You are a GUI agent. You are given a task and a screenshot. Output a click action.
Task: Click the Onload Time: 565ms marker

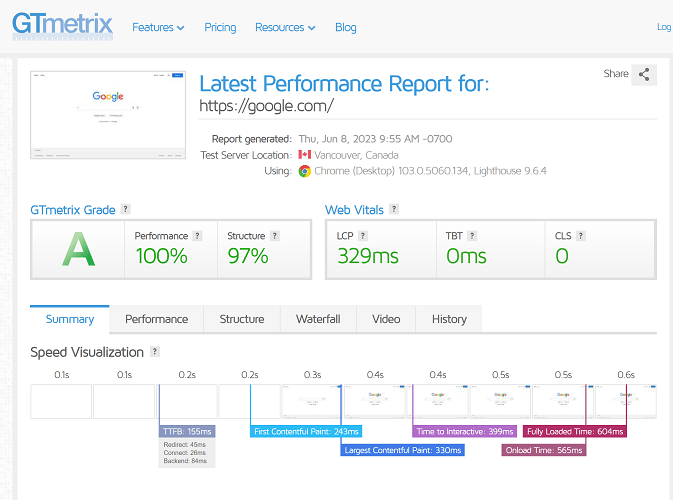pos(544,450)
